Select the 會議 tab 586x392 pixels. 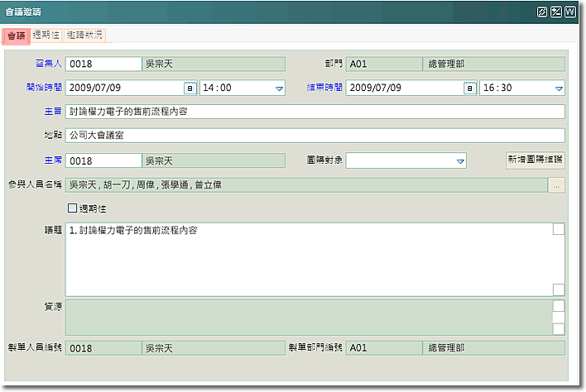point(16,36)
